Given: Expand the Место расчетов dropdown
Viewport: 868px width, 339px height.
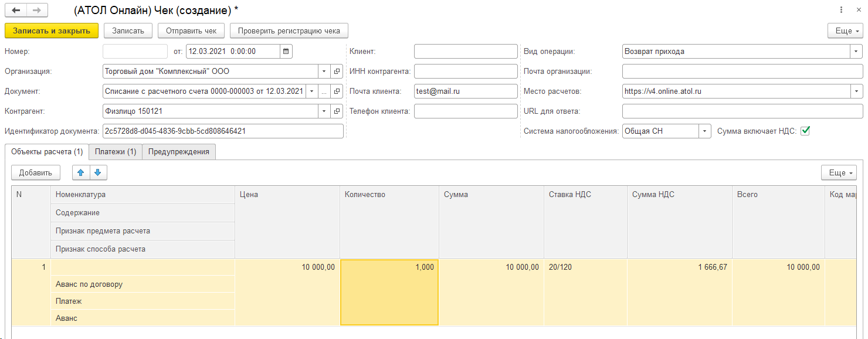Looking at the screenshot, I should 856,91.
